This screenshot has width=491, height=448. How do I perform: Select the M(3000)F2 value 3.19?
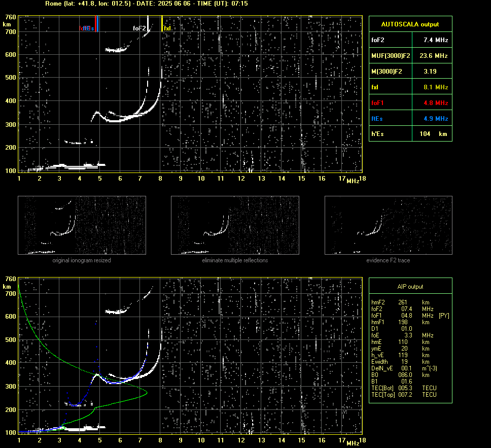(430, 72)
